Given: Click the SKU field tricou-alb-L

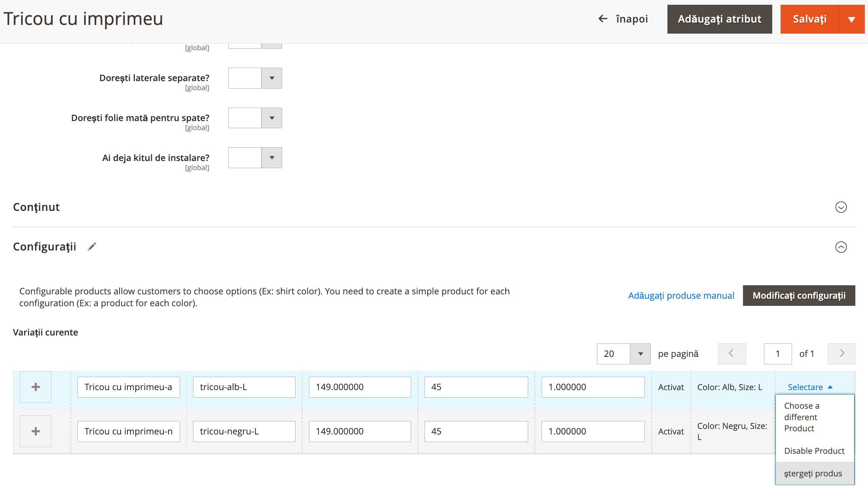Looking at the screenshot, I should click(x=244, y=387).
